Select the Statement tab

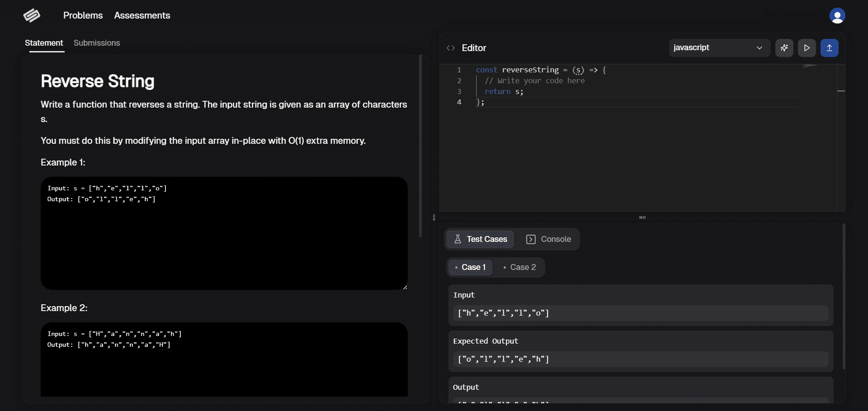point(44,43)
